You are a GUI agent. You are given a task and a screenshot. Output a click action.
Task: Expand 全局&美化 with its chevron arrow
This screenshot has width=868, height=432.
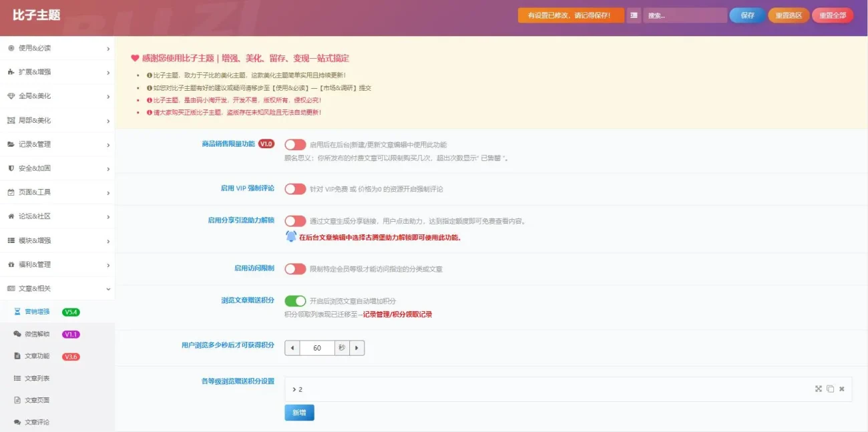point(108,96)
